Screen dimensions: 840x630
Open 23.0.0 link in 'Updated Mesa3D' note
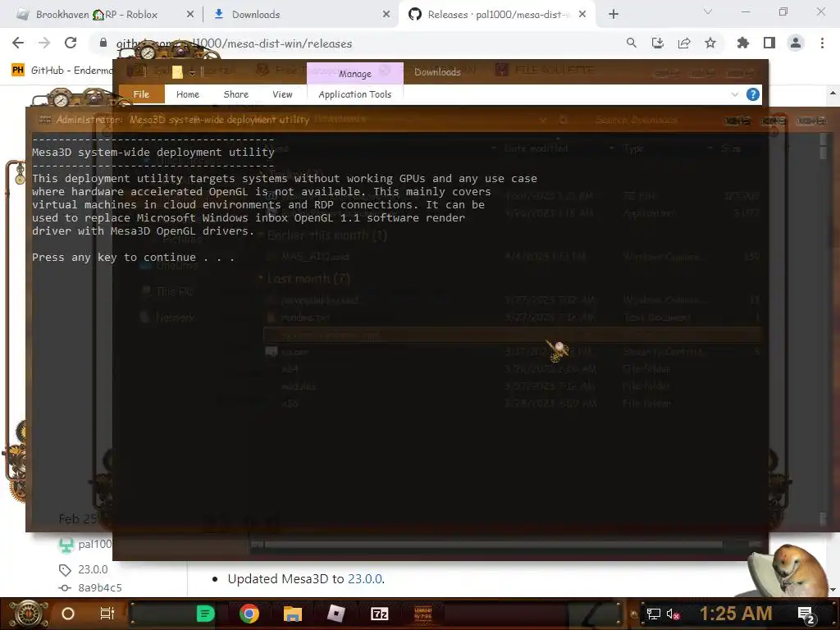click(x=365, y=579)
